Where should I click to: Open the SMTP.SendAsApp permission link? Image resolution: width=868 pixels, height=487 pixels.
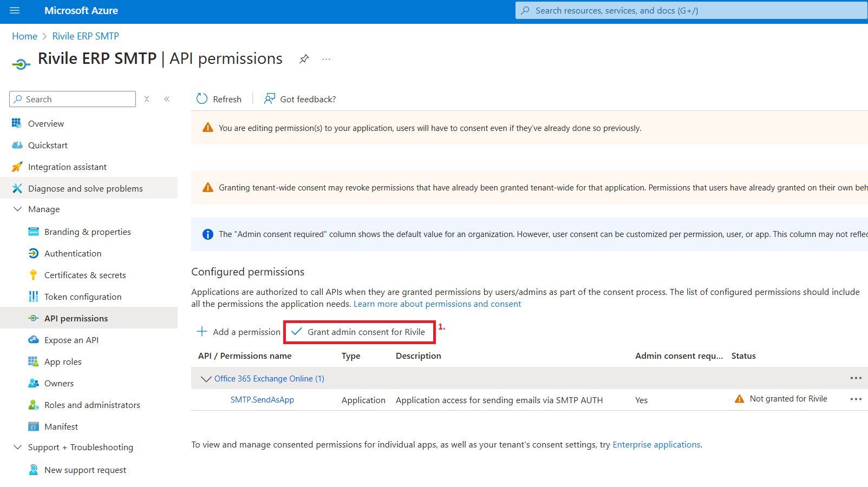(x=262, y=400)
